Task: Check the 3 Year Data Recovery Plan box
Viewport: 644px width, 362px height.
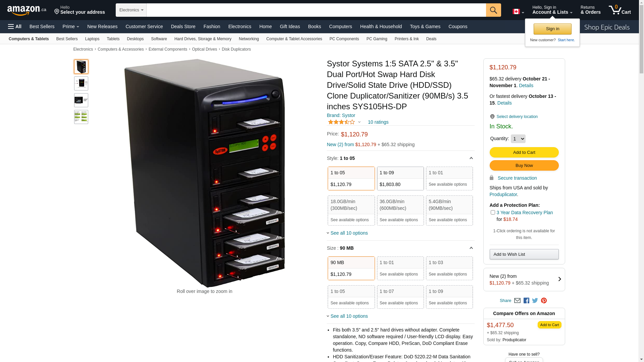Action: point(493,213)
